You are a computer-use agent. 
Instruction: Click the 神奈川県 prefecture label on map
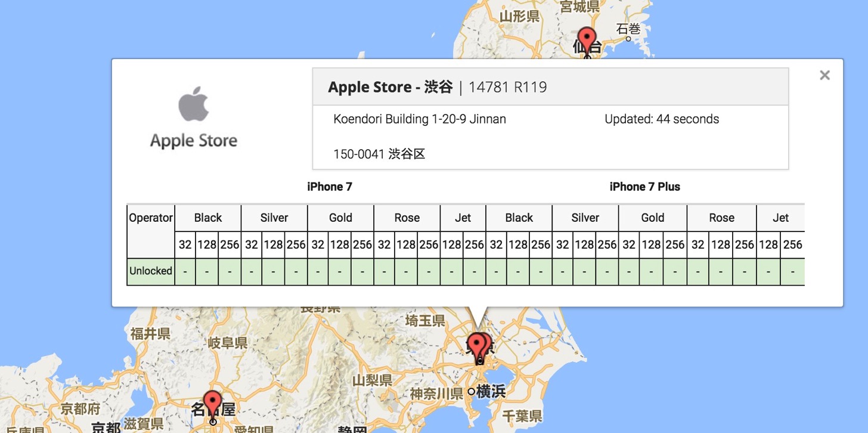pyautogui.click(x=436, y=394)
